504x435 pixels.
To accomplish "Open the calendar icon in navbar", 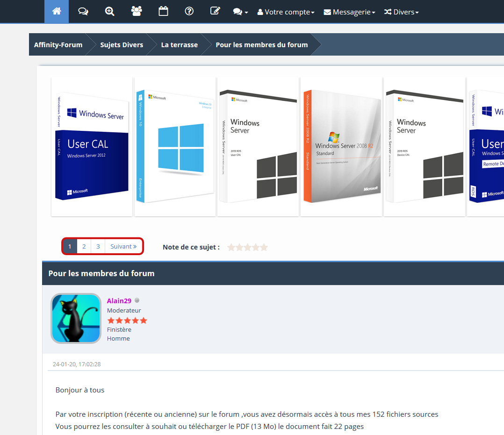I will (x=163, y=12).
